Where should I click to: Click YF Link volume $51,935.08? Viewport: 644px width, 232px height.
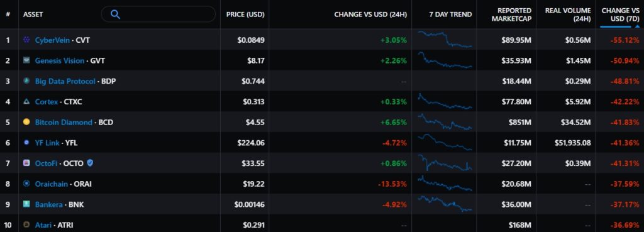pyautogui.click(x=573, y=143)
